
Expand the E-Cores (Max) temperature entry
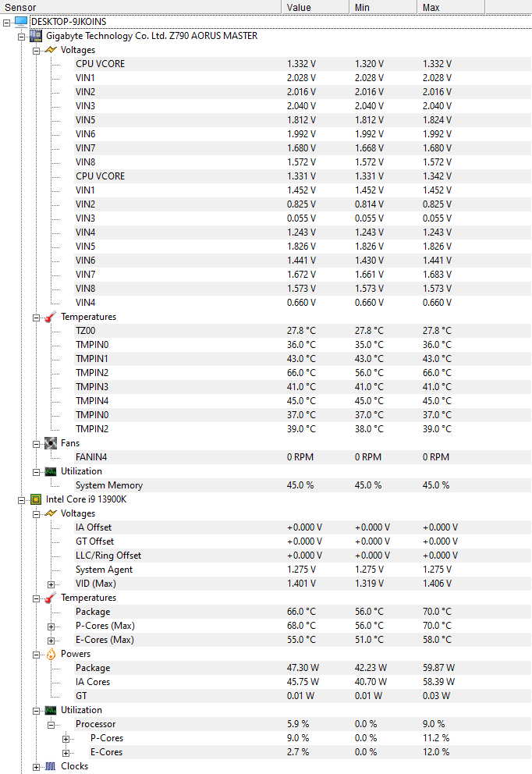coord(51,641)
